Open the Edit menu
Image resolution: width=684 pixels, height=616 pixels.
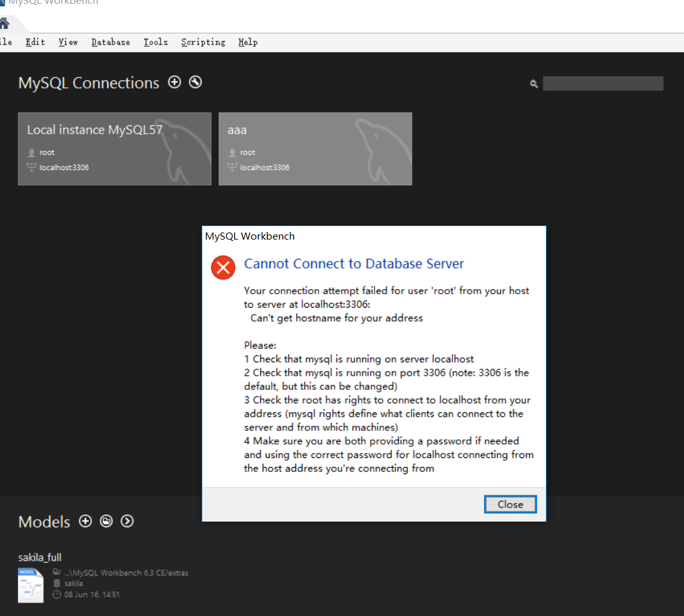[x=35, y=42]
